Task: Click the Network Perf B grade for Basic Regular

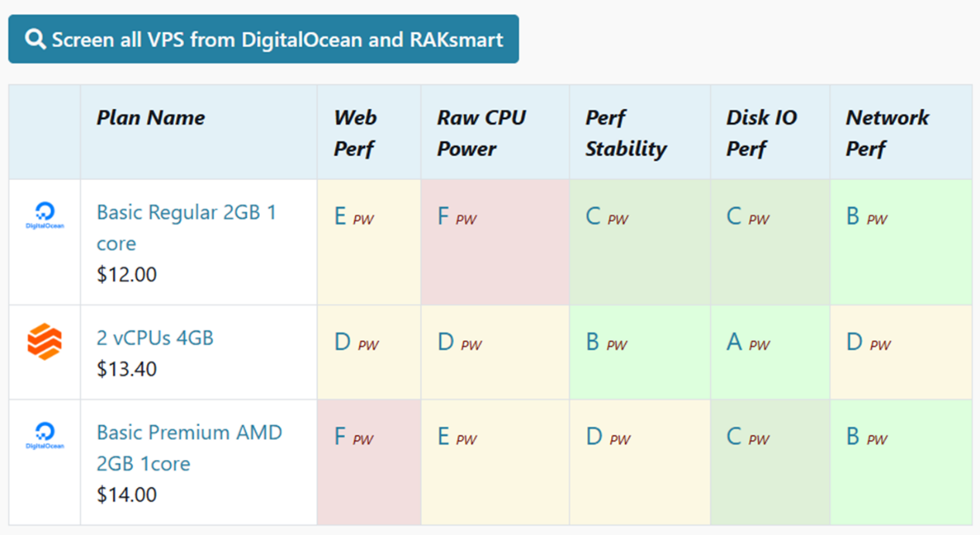Action: [x=853, y=216]
